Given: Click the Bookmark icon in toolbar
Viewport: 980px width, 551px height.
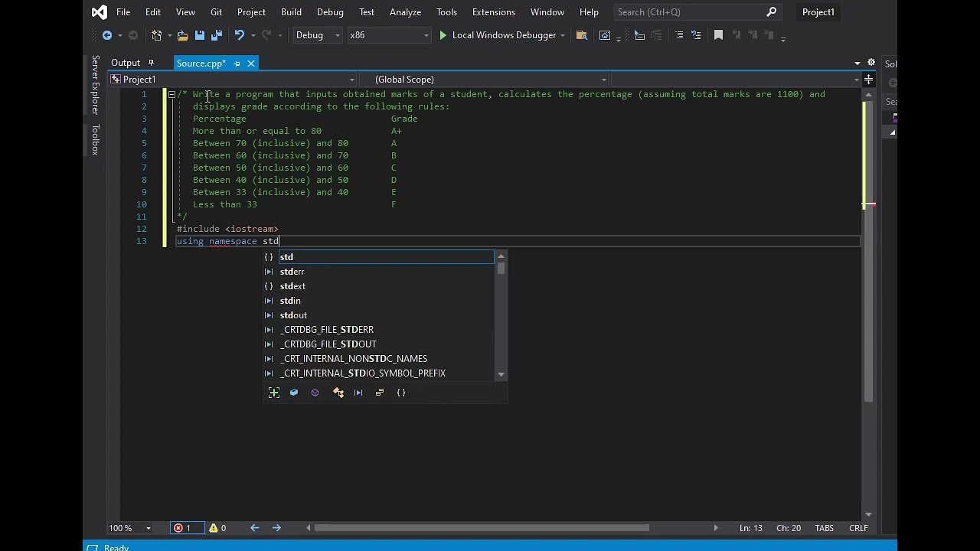Looking at the screenshot, I should 718,35.
